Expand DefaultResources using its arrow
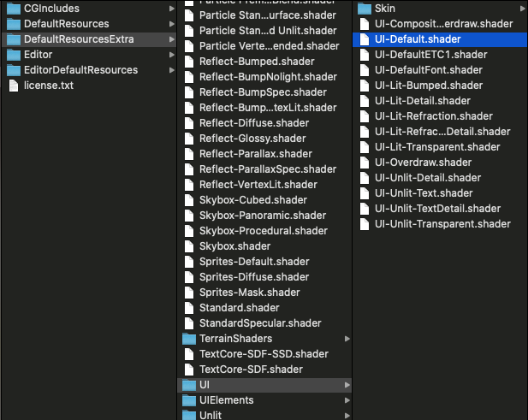528x420 pixels. tap(172, 24)
